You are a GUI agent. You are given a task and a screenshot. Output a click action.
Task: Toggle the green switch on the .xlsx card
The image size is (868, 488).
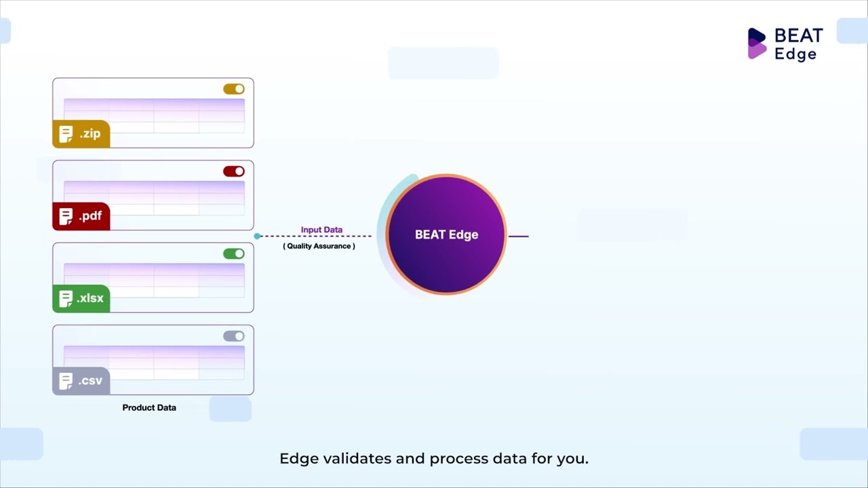pos(234,253)
